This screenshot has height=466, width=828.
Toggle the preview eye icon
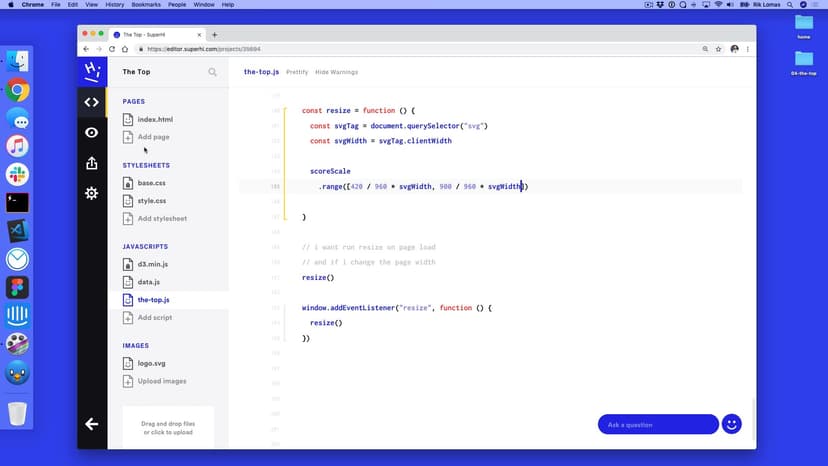[91, 132]
